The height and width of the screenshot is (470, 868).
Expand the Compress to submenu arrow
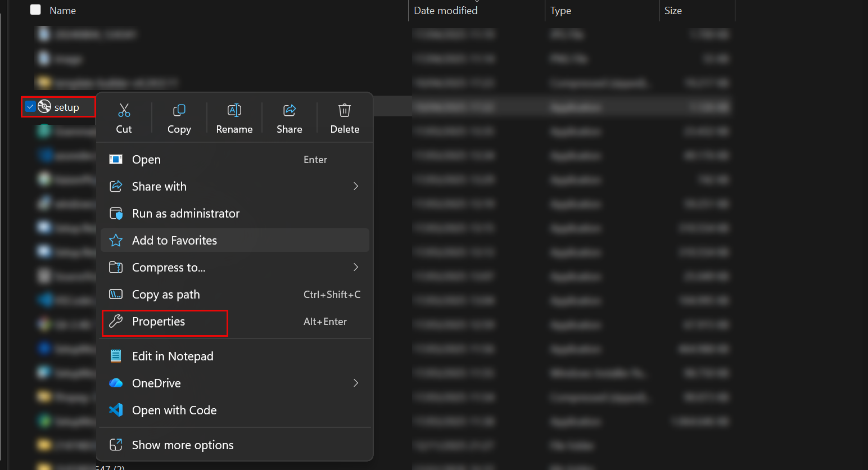(x=355, y=267)
